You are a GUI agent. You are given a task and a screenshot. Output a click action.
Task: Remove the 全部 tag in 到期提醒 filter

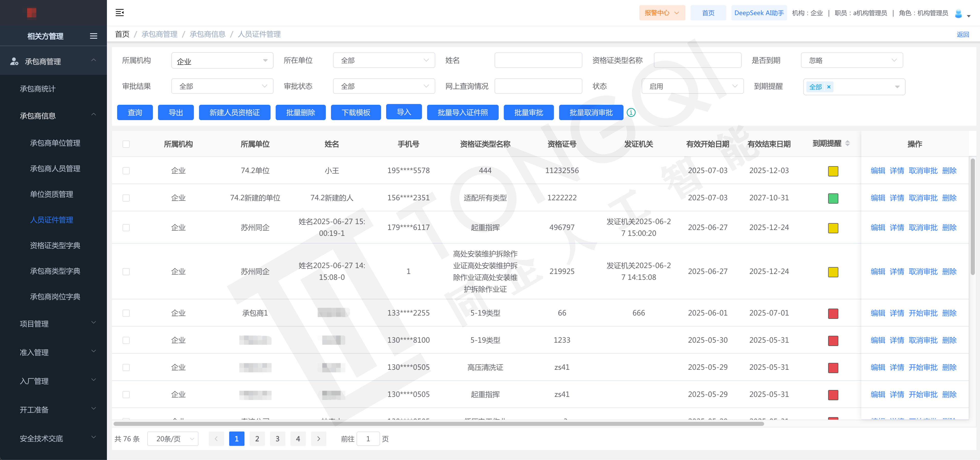[x=829, y=87]
